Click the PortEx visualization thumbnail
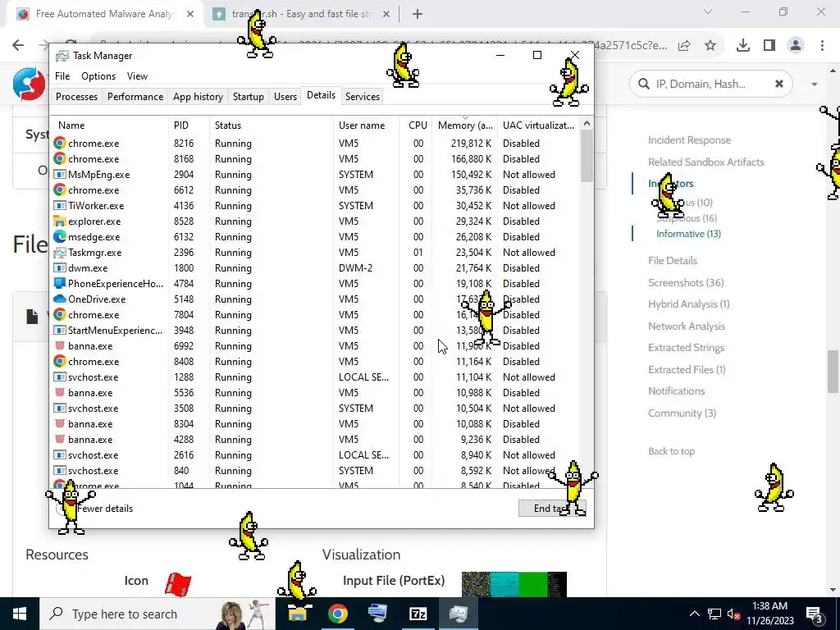Viewport: 840px width, 630px height. coord(514,584)
